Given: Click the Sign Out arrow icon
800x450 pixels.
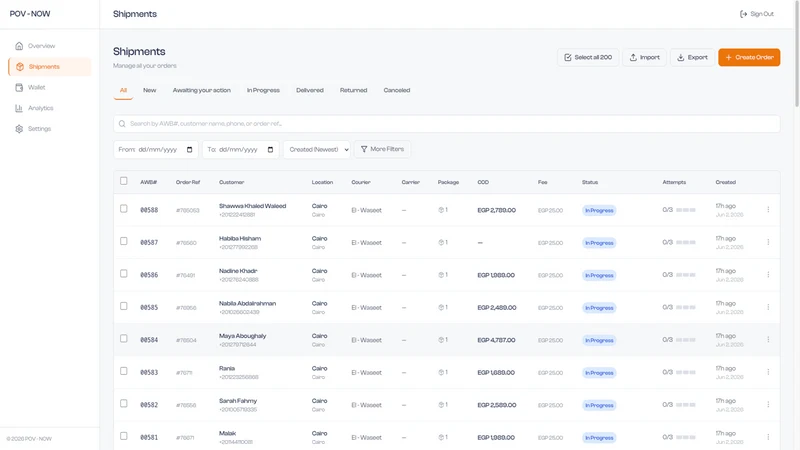Looking at the screenshot, I should (x=743, y=14).
